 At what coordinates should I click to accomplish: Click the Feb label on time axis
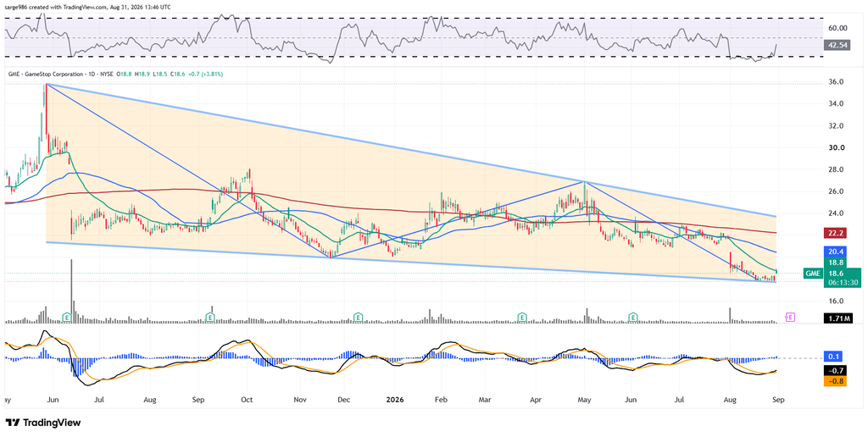pos(441,399)
